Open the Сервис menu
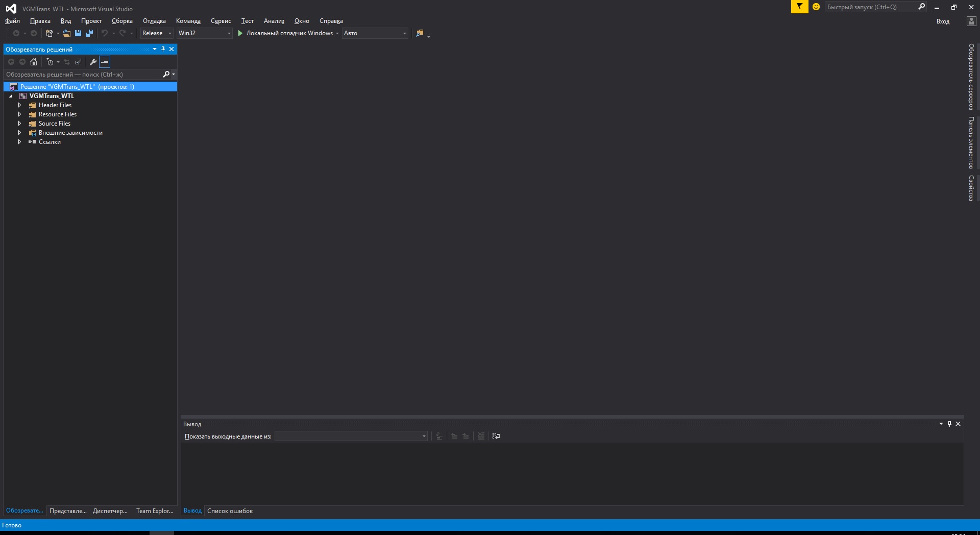980x535 pixels. (x=221, y=21)
